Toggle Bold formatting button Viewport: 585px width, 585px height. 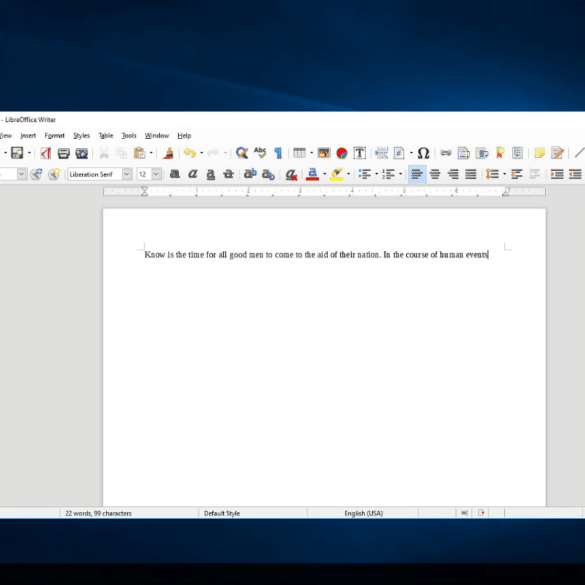[175, 174]
